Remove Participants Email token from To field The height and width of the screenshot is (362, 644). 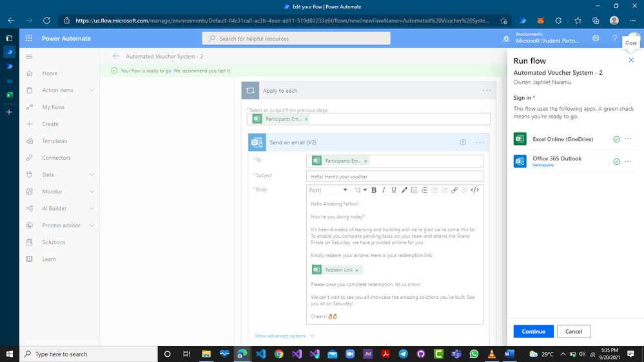point(366,161)
